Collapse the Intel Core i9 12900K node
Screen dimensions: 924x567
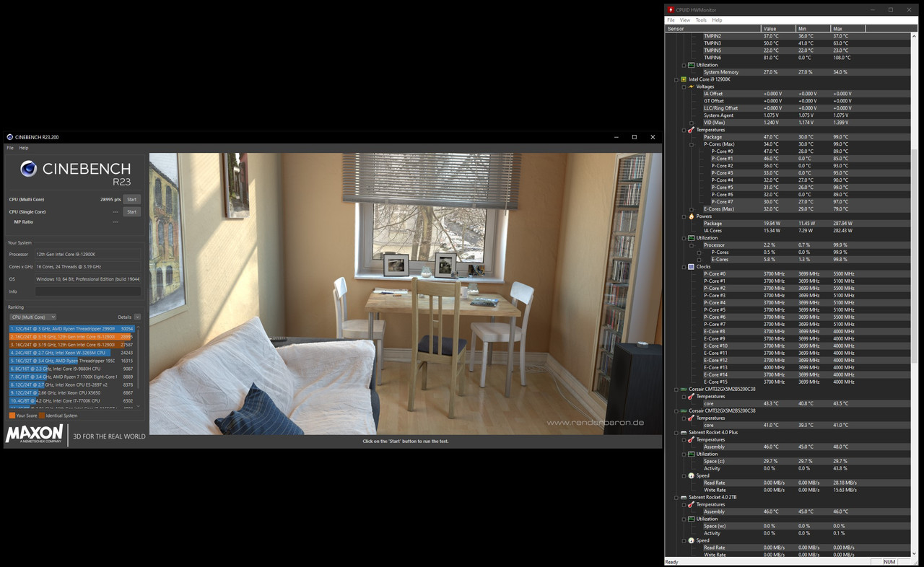[x=676, y=79]
